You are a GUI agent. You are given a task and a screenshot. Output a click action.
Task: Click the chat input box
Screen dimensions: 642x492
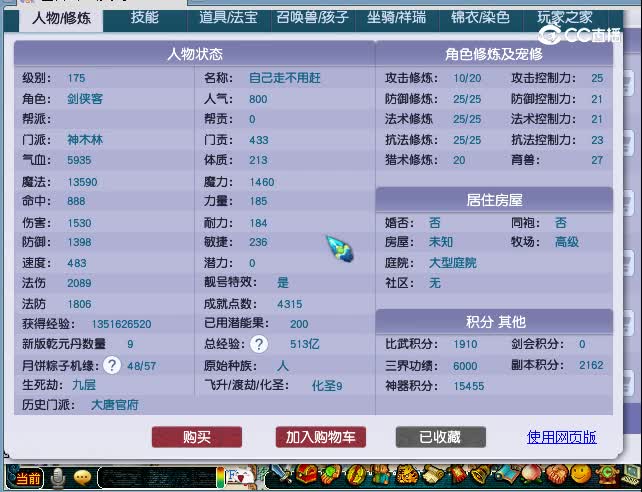pos(157,478)
